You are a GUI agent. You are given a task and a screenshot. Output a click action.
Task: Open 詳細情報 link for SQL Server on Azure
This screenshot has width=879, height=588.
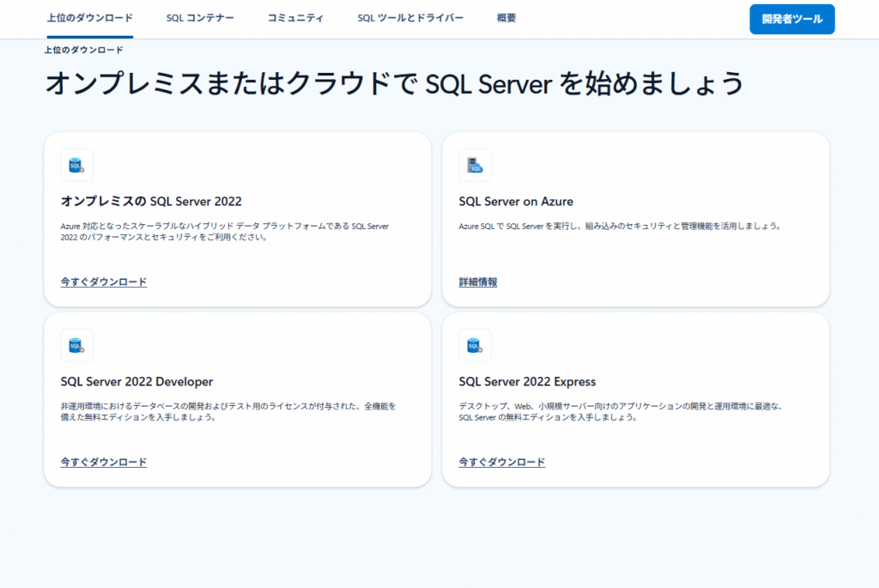[477, 282]
